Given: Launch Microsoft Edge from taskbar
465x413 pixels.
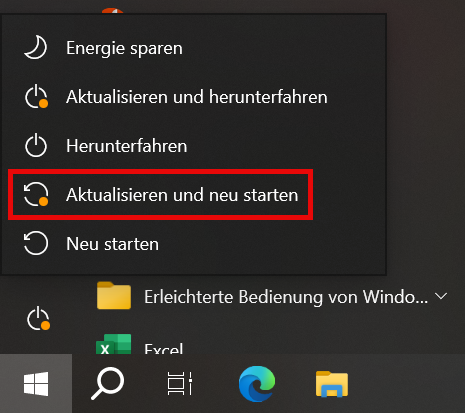Looking at the screenshot, I should pyautogui.click(x=257, y=384).
